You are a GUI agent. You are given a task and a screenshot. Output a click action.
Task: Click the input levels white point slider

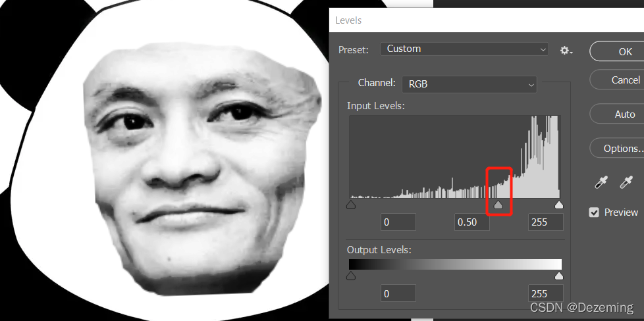coord(558,205)
